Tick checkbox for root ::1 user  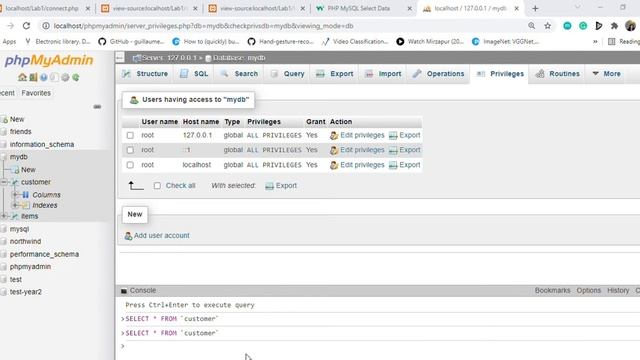[x=130, y=150]
